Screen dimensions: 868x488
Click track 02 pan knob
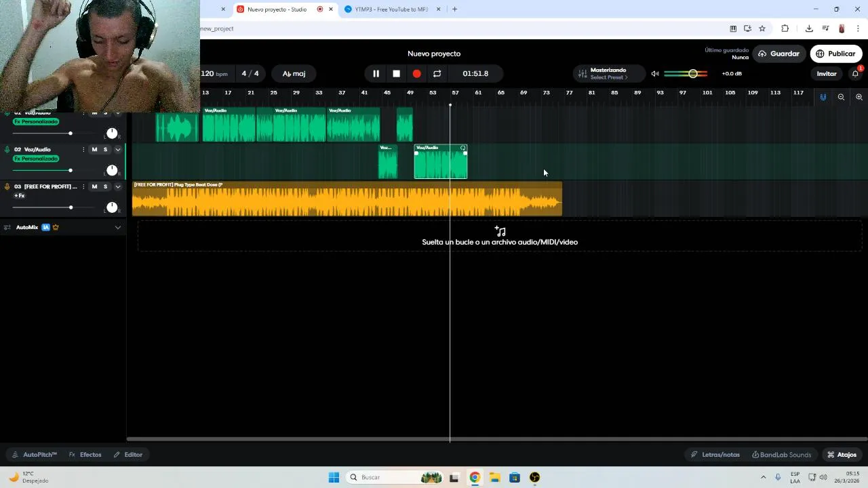click(x=112, y=170)
